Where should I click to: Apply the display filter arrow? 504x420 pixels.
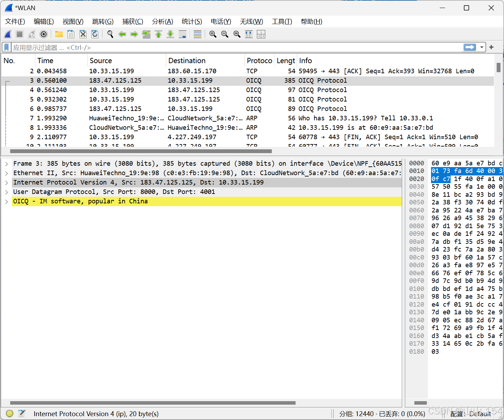pos(470,47)
